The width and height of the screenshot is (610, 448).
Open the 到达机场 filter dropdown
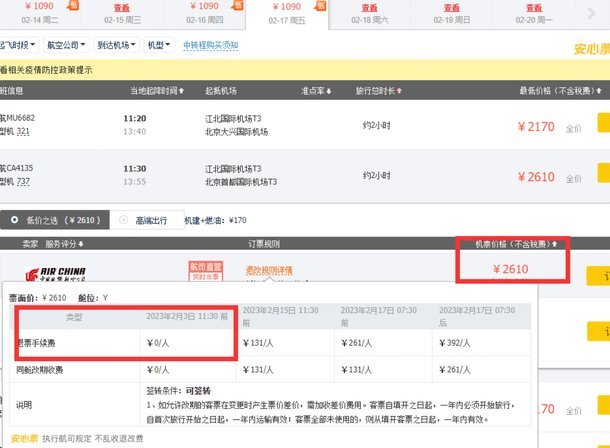[116, 45]
